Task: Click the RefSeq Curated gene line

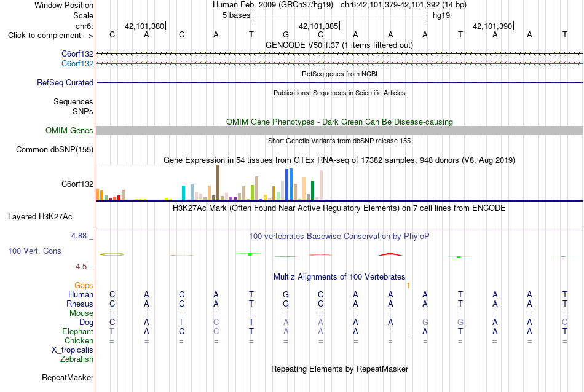Action: [340, 83]
